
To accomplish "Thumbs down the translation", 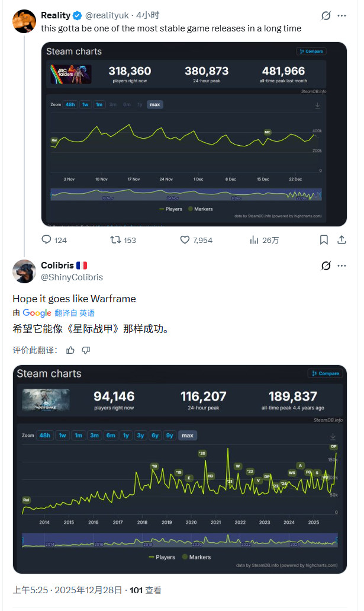I will pyautogui.click(x=86, y=350).
